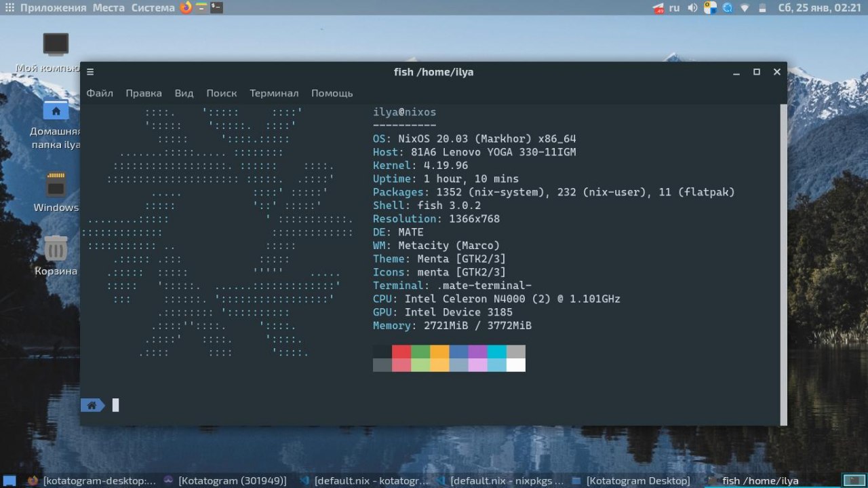Viewport: 868px width, 488px height.
Task: Click the Uptime: 1 hour, 10 mins line
Action: coord(446,179)
